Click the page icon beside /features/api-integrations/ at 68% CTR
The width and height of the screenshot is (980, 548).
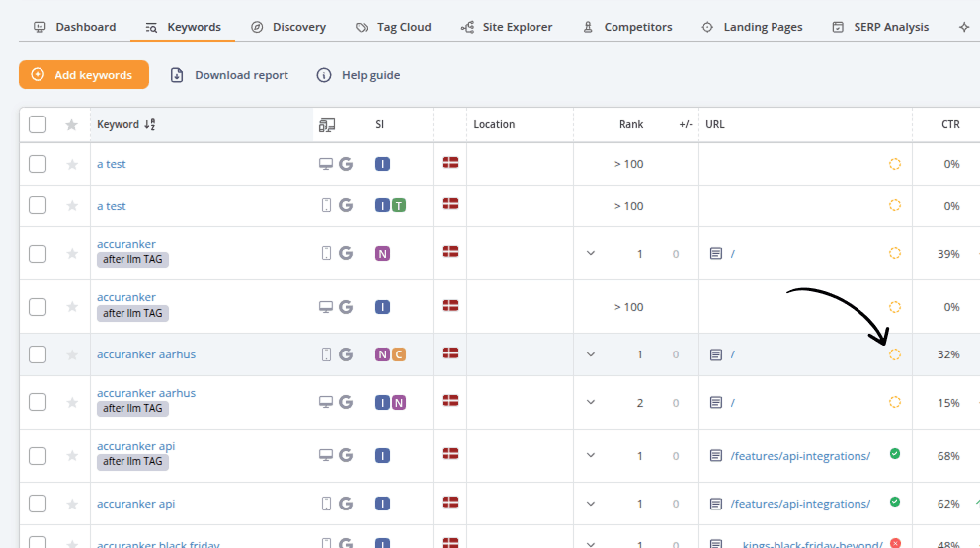[716, 455]
